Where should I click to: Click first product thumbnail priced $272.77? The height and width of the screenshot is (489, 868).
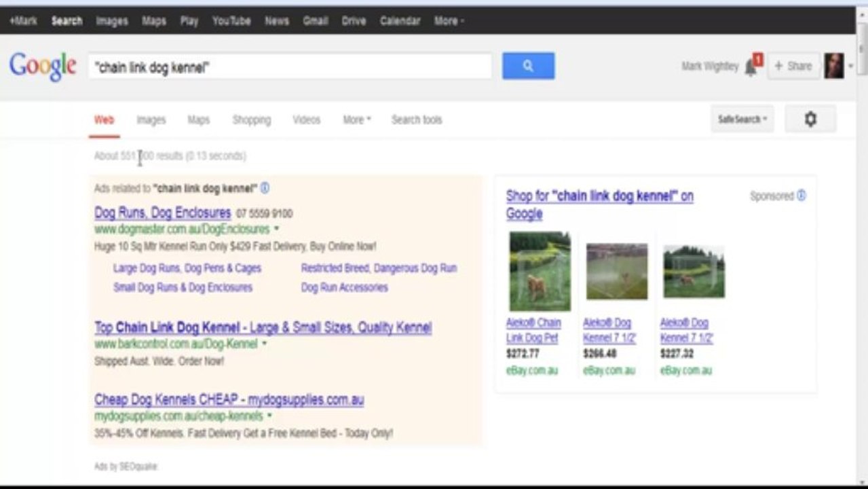(540, 271)
